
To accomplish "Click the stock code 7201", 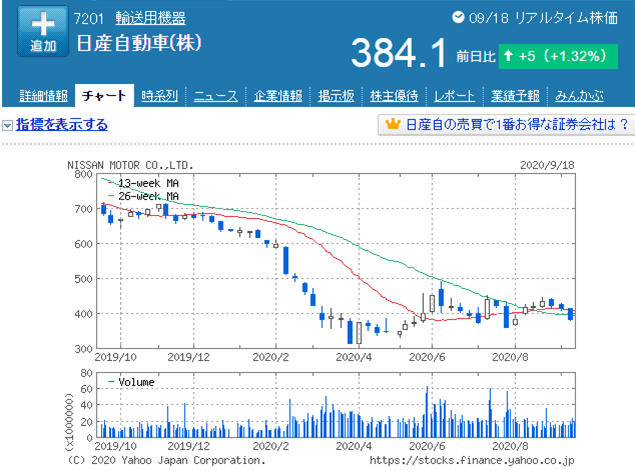I will pyautogui.click(x=89, y=18).
